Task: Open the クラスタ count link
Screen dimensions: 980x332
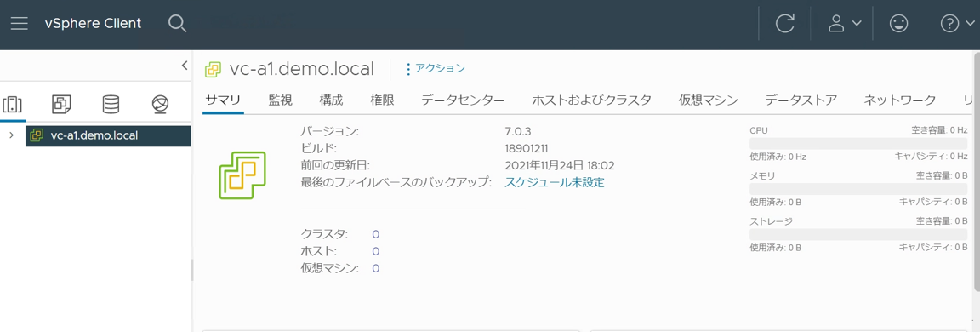Action: [x=376, y=234]
